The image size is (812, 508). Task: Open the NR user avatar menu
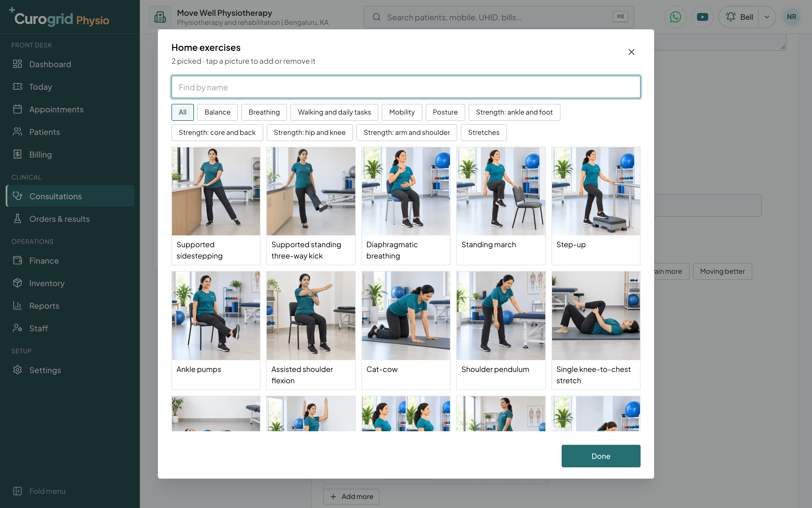(791, 17)
